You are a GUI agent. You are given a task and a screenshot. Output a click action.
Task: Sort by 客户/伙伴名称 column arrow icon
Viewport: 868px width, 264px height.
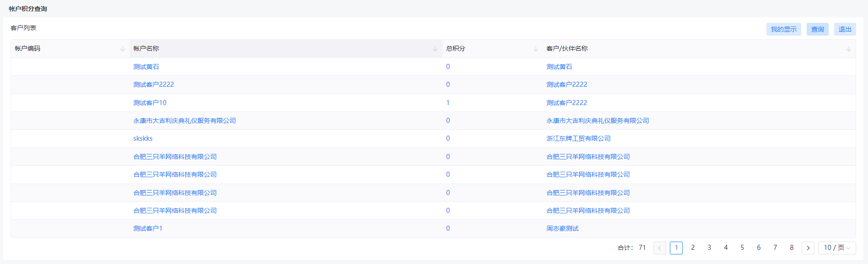pos(849,49)
